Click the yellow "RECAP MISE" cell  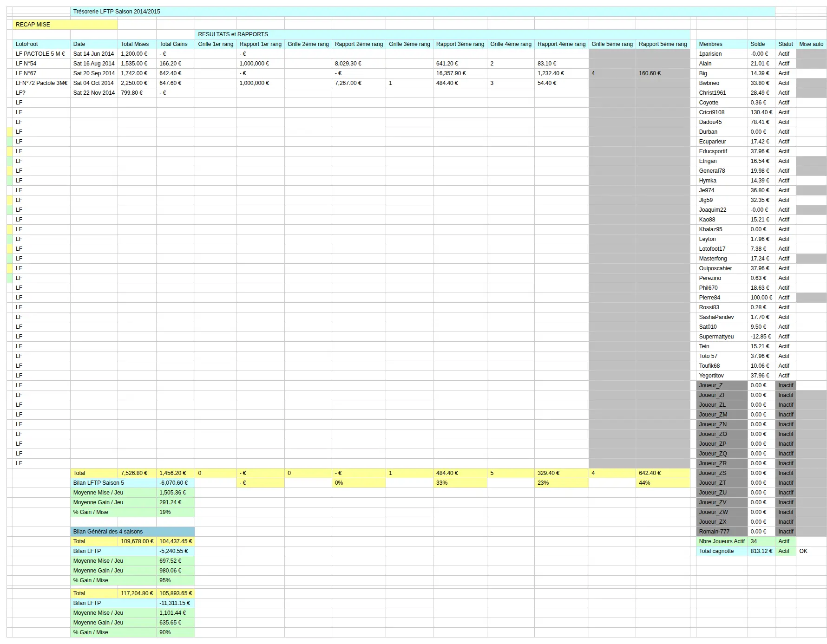tap(65, 25)
